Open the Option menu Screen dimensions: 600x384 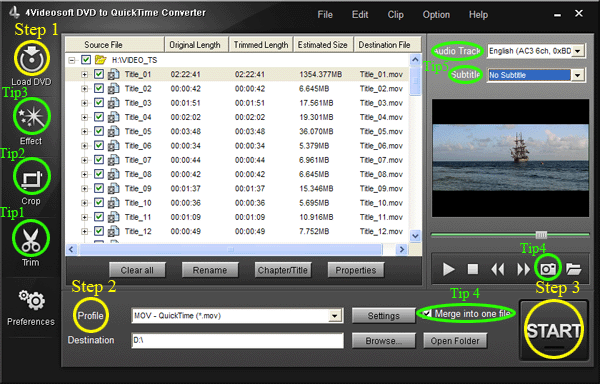coord(436,15)
